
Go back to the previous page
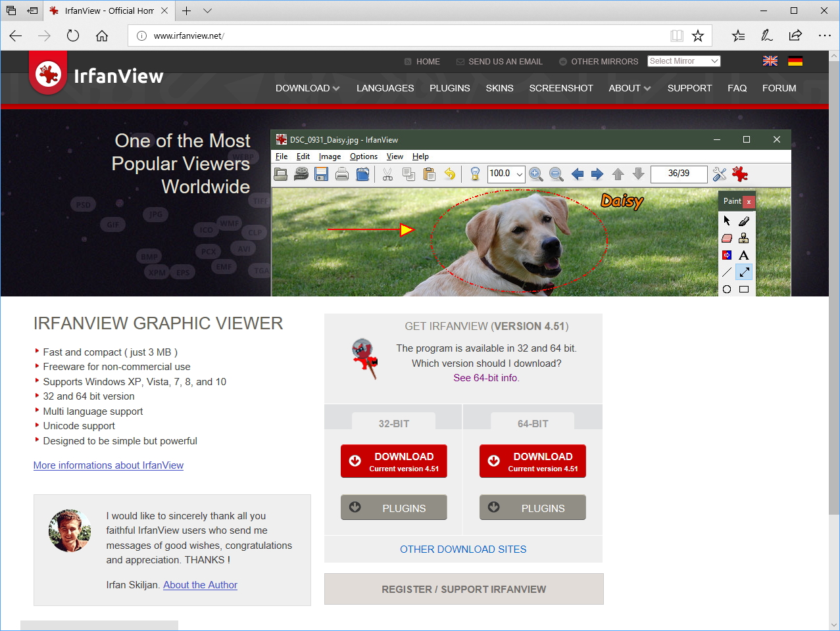tap(16, 35)
